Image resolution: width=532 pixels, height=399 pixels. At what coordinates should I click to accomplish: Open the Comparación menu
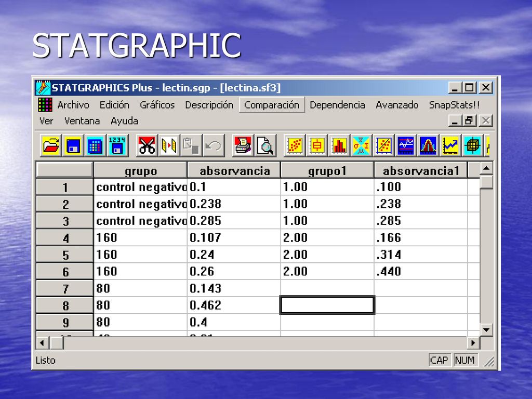point(272,105)
